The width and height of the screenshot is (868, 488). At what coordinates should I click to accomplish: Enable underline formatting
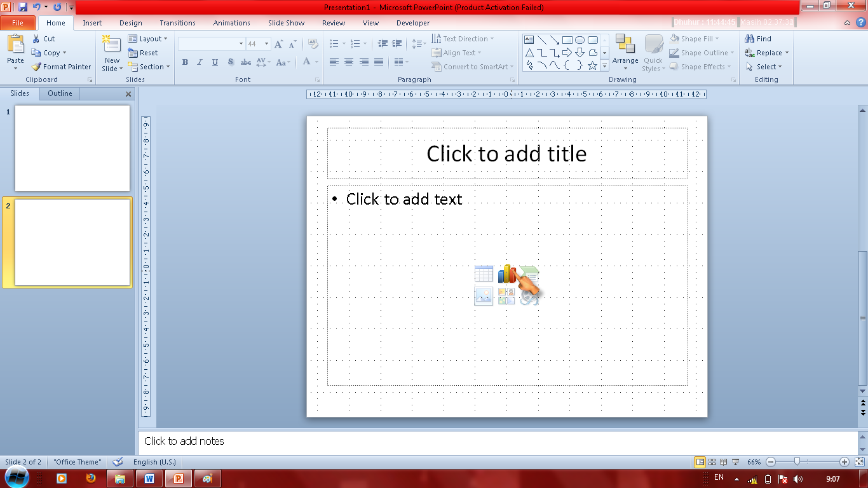(214, 62)
